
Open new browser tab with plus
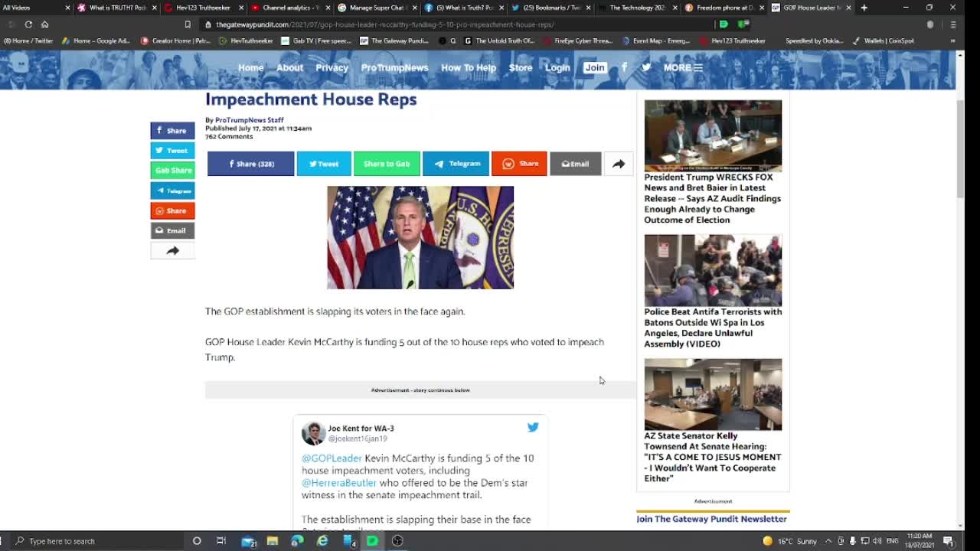(864, 8)
